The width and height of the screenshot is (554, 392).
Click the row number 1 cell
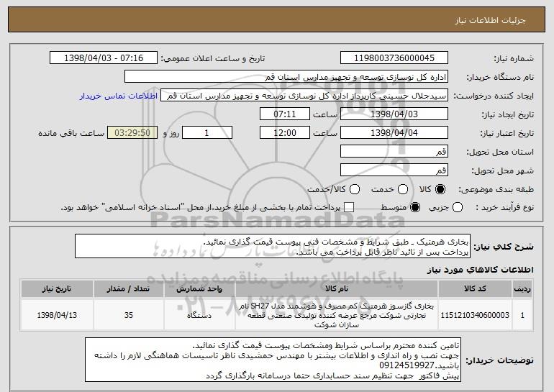click(522, 315)
